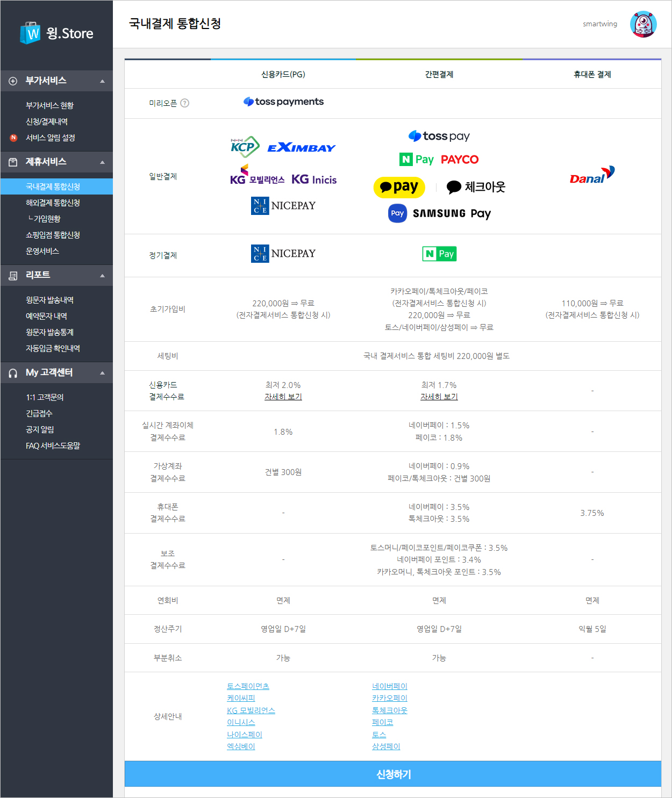
Task: Open 예약문자 내역 report
Action: [x=46, y=316]
